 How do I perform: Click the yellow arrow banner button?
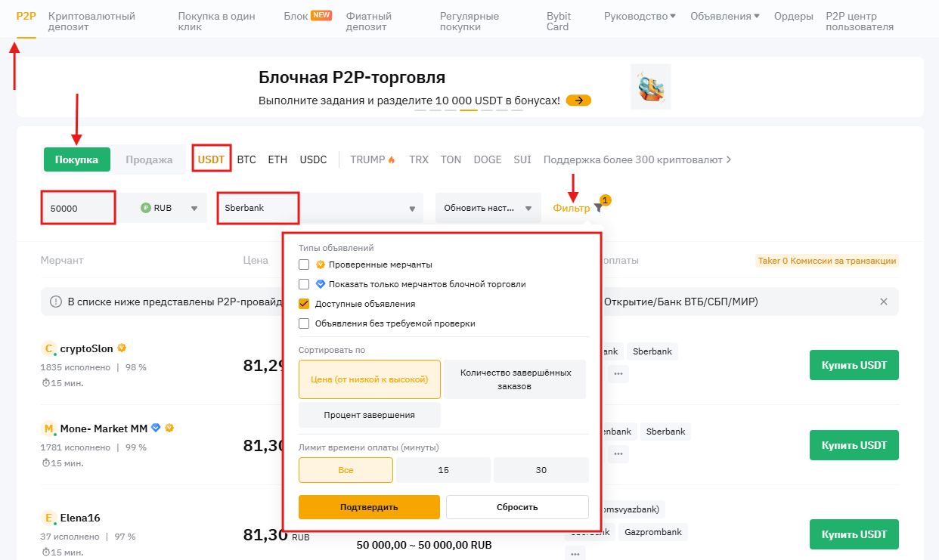click(578, 101)
